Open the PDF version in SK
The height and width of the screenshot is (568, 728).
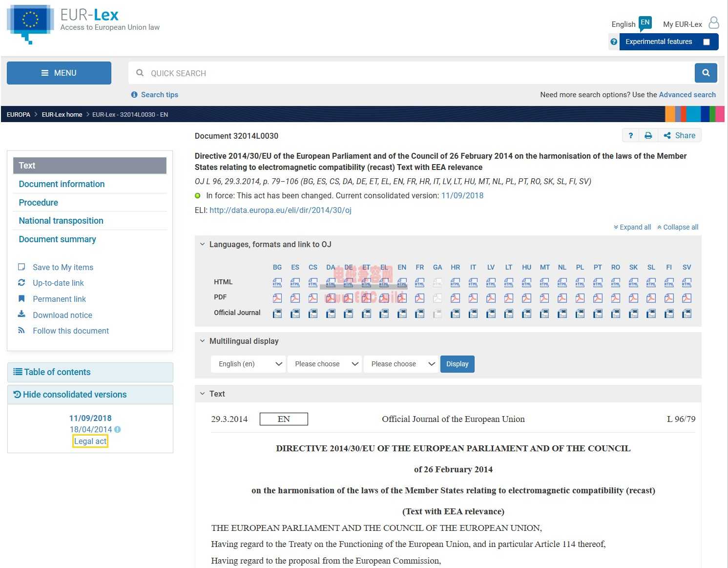pyautogui.click(x=634, y=298)
